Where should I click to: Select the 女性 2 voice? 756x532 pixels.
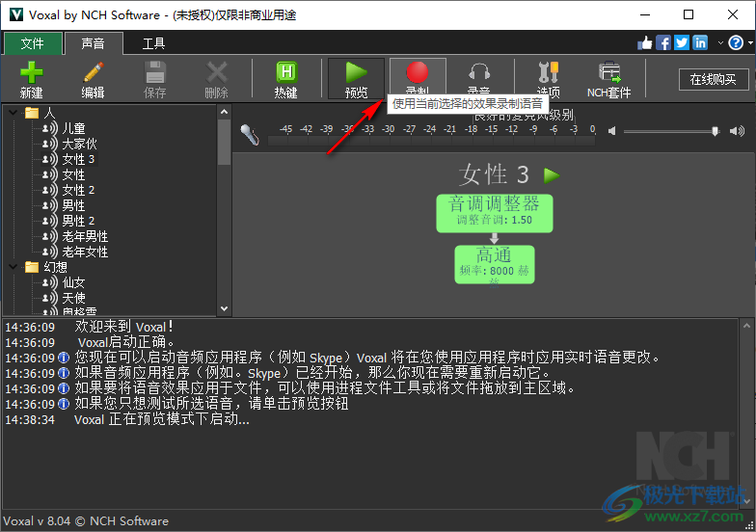(78, 191)
